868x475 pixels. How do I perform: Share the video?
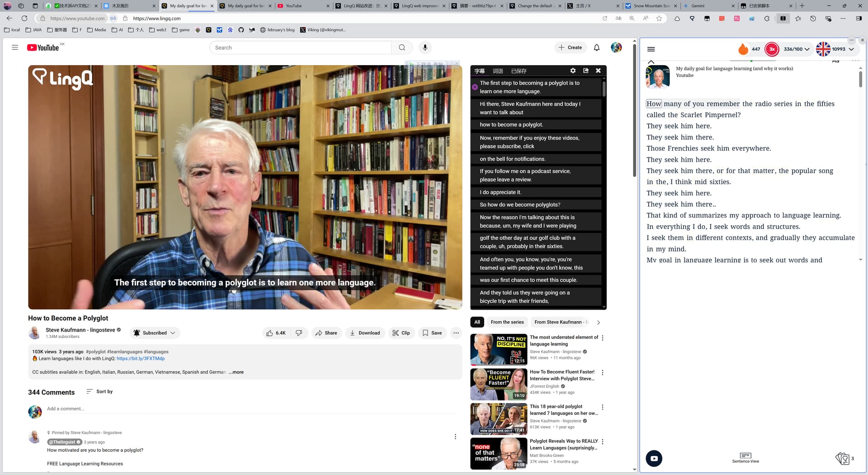click(x=326, y=333)
